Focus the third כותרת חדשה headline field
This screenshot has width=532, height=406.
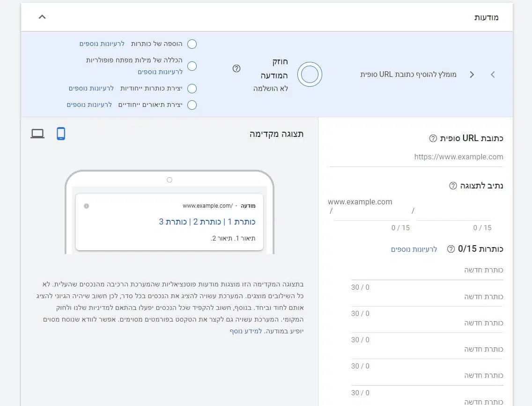(x=427, y=323)
